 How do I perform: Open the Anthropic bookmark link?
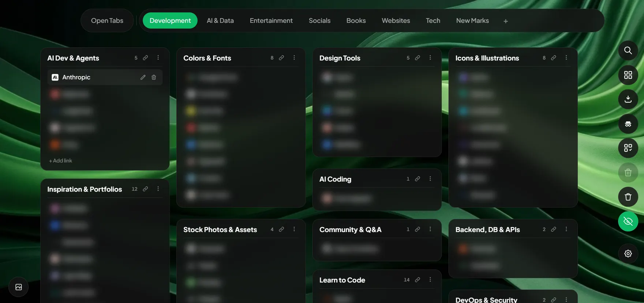105,77
